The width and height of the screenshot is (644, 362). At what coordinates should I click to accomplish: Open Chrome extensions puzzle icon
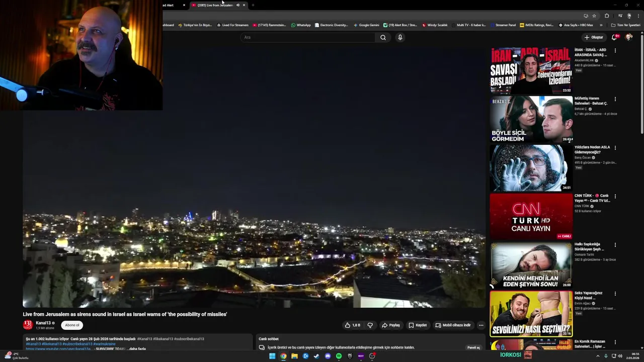[x=607, y=16]
